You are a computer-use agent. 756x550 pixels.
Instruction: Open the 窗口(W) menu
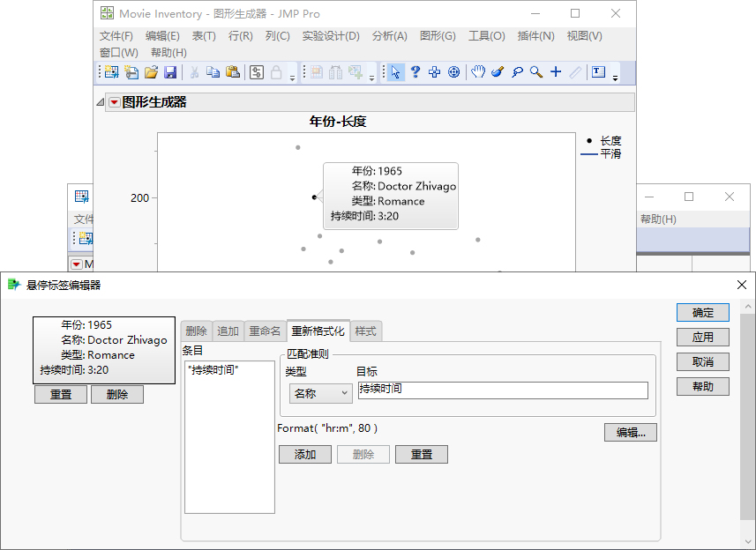pos(118,53)
